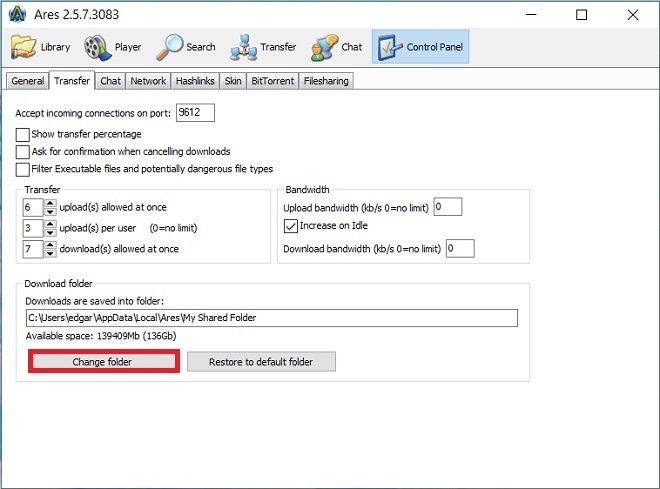Close the Ares window

(x=633, y=15)
